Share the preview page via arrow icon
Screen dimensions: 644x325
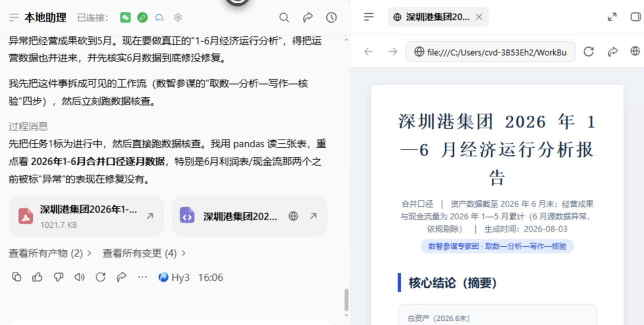pyautogui.click(x=613, y=51)
